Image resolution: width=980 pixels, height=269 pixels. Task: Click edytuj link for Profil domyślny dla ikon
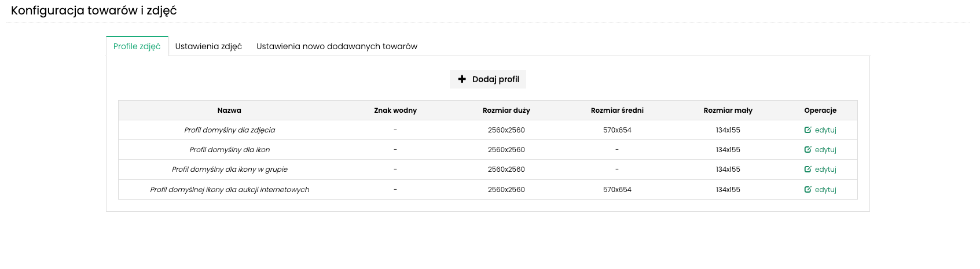pos(825,150)
